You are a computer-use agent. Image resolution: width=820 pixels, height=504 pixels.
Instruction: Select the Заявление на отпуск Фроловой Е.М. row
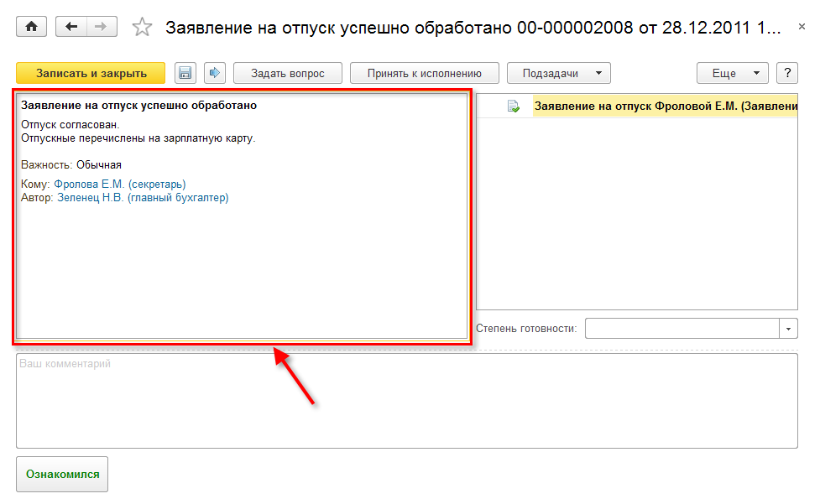tap(665, 107)
